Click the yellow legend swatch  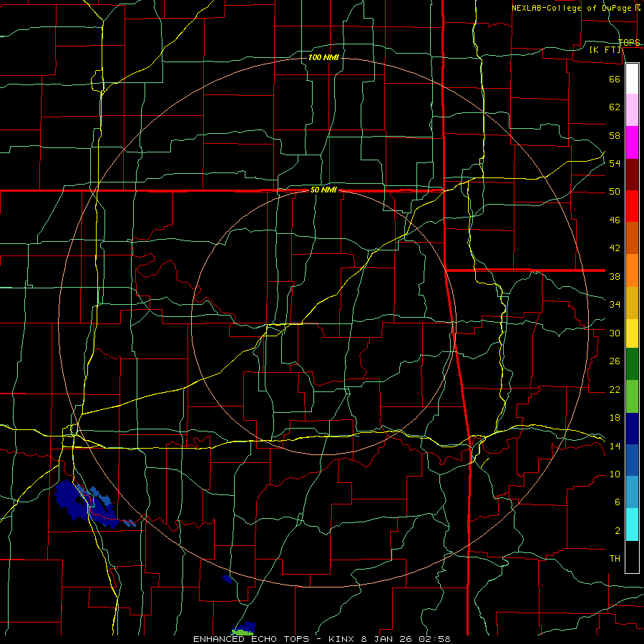632,333
